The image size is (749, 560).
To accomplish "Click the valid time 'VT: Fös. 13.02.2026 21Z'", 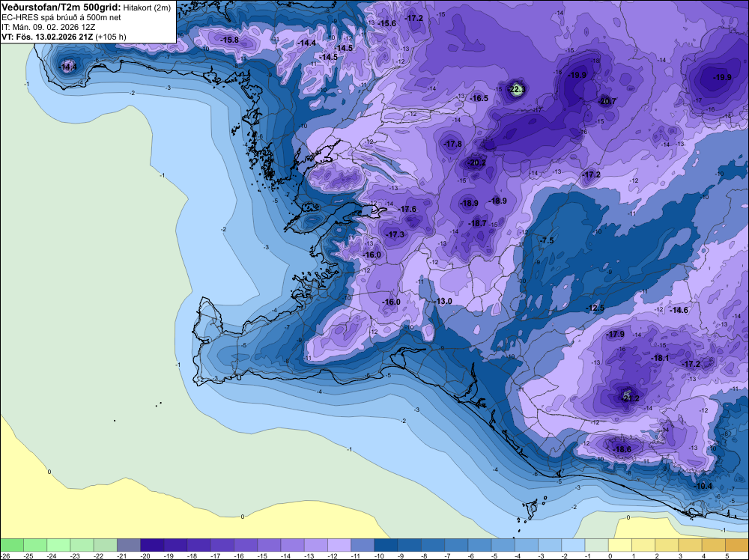I will (47, 37).
